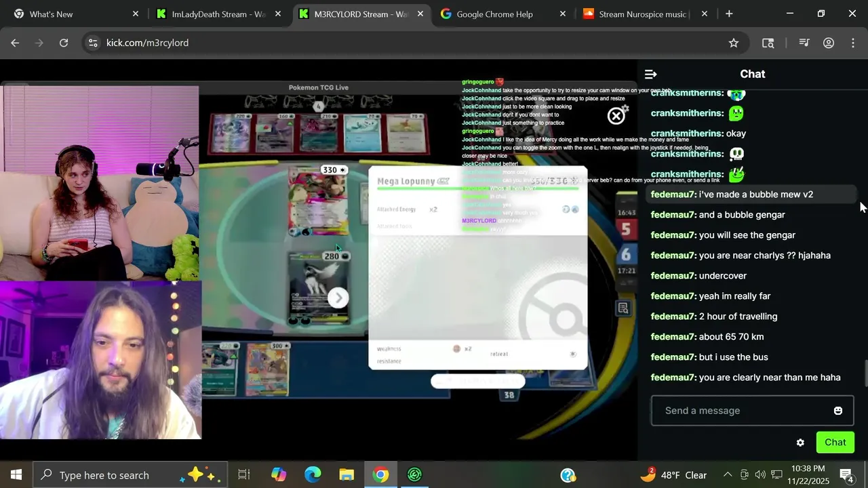The width and height of the screenshot is (868, 488).
Task: Open the 48°F Clear weather widget
Action: click(x=673, y=475)
